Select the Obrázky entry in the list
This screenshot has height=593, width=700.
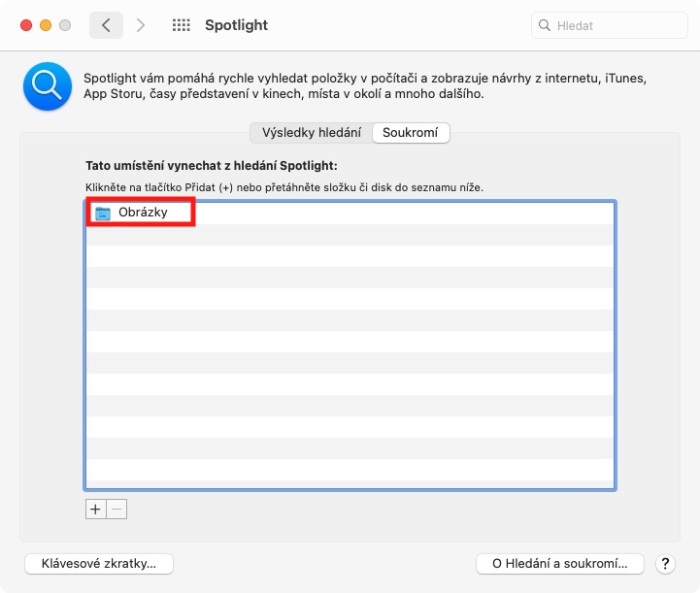coord(143,214)
